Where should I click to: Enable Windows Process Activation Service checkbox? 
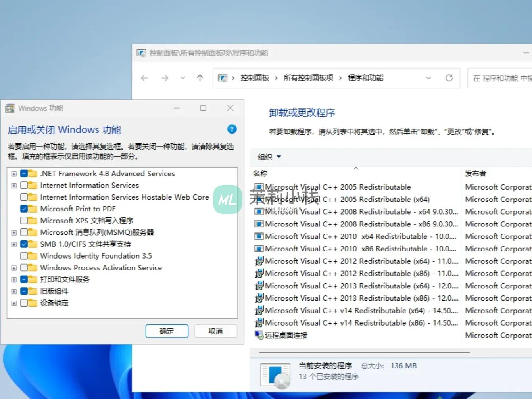pos(24,268)
